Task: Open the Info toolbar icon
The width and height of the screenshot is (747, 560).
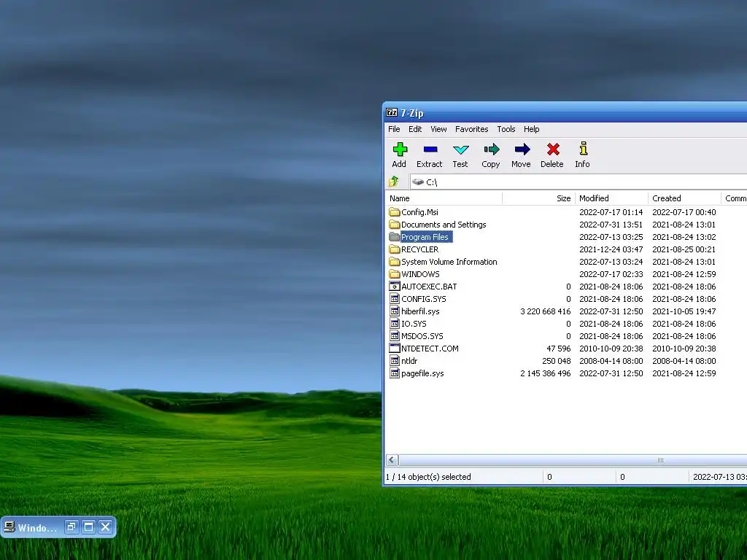Action: (x=583, y=149)
